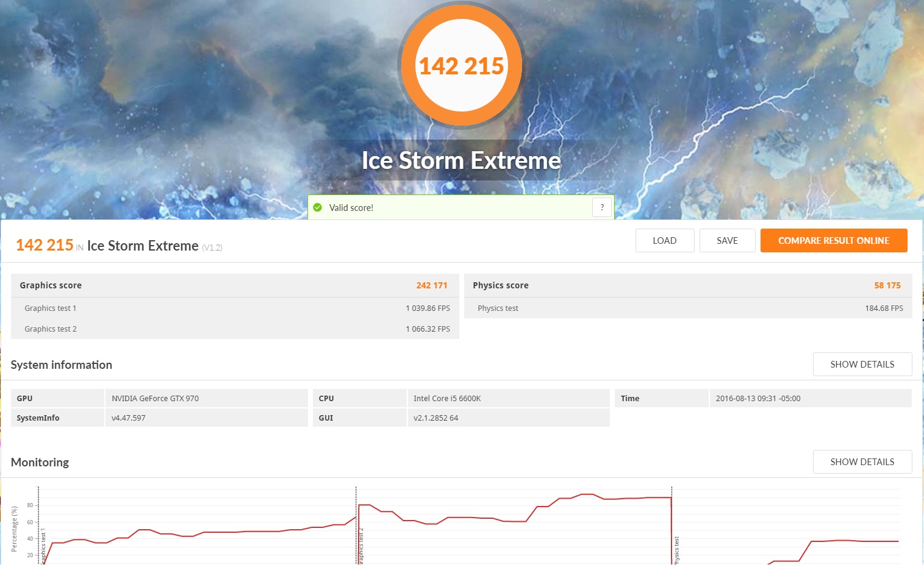Show details for System information
Screen dimensions: 924x570
point(862,365)
